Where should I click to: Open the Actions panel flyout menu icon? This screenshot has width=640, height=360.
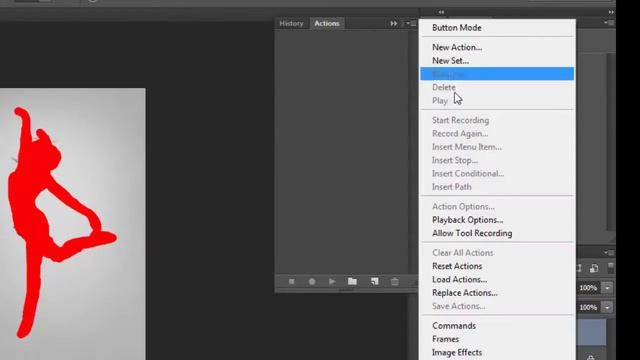click(x=411, y=24)
